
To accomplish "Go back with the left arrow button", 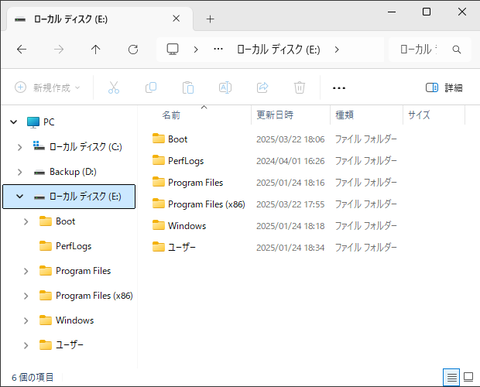I will click(x=22, y=50).
